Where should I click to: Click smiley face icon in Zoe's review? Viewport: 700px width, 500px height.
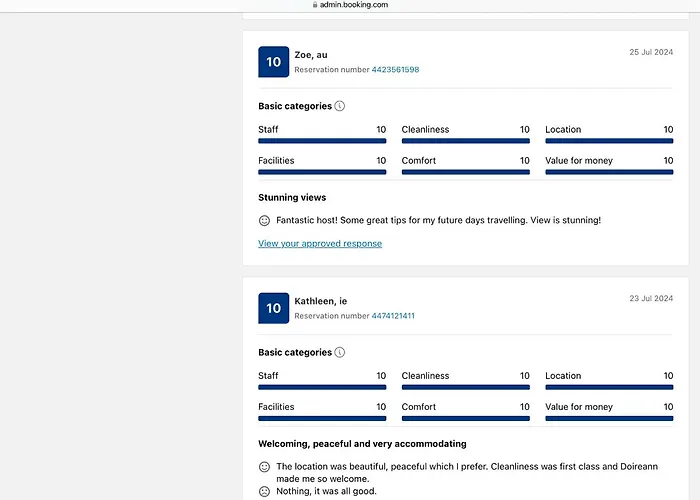[264, 220]
